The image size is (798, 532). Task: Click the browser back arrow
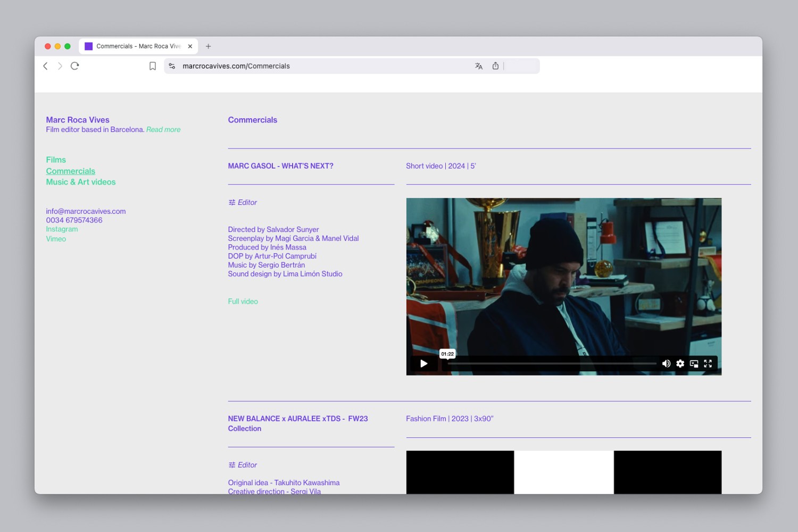pyautogui.click(x=45, y=66)
